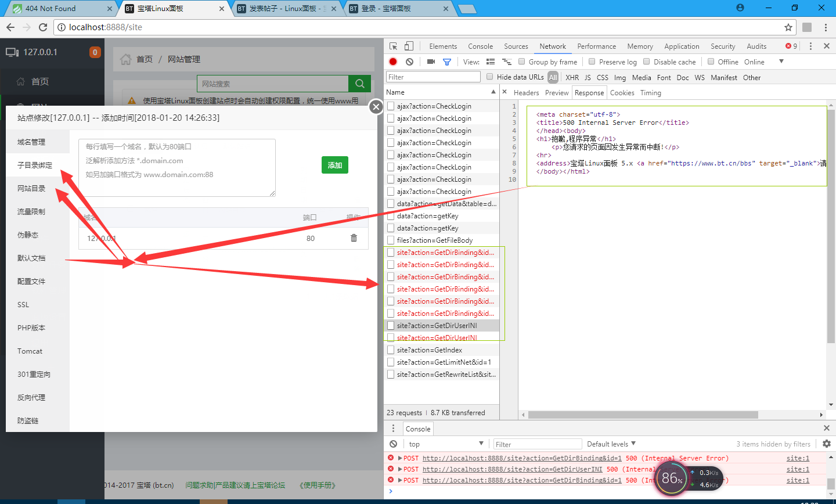
Task: Switch to the Console tab in DevTools
Action: 480,46
